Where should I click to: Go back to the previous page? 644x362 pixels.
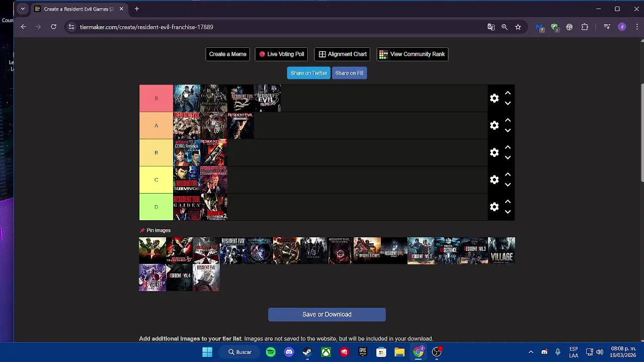click(23, 27)
